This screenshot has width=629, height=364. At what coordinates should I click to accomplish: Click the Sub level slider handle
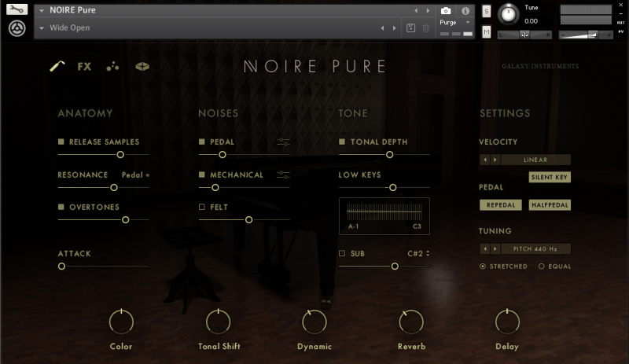[395, 266]
